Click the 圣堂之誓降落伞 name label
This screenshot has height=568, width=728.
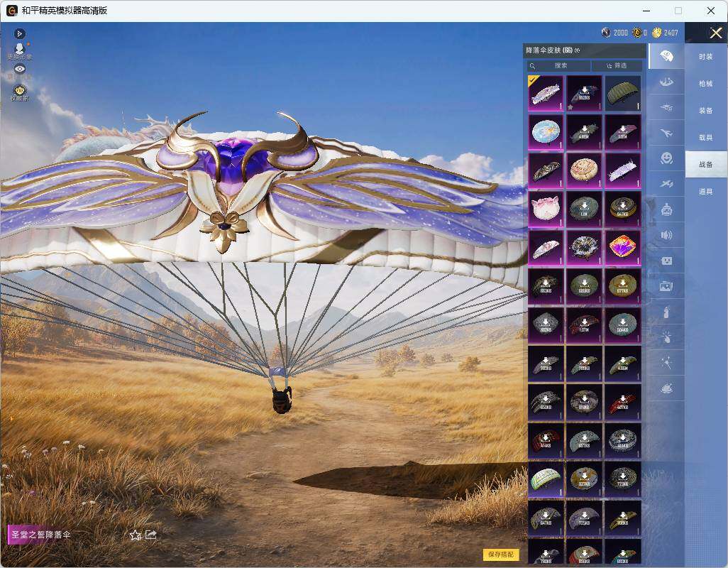tap(41, 535)
